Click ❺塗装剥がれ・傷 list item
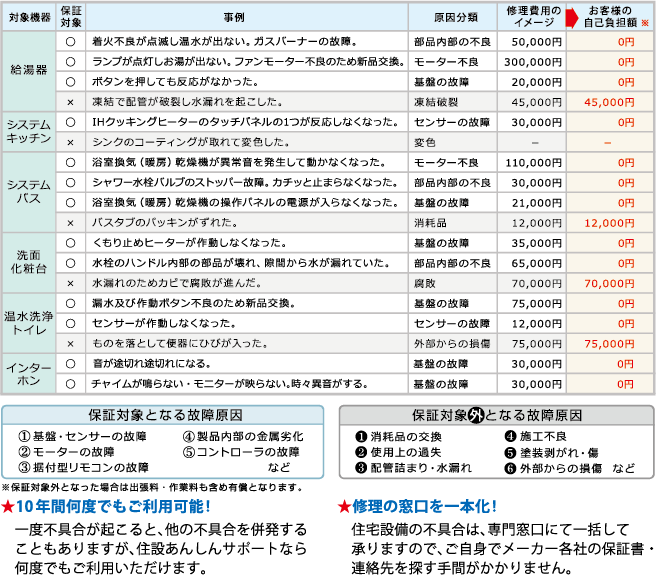 [551, 453]
